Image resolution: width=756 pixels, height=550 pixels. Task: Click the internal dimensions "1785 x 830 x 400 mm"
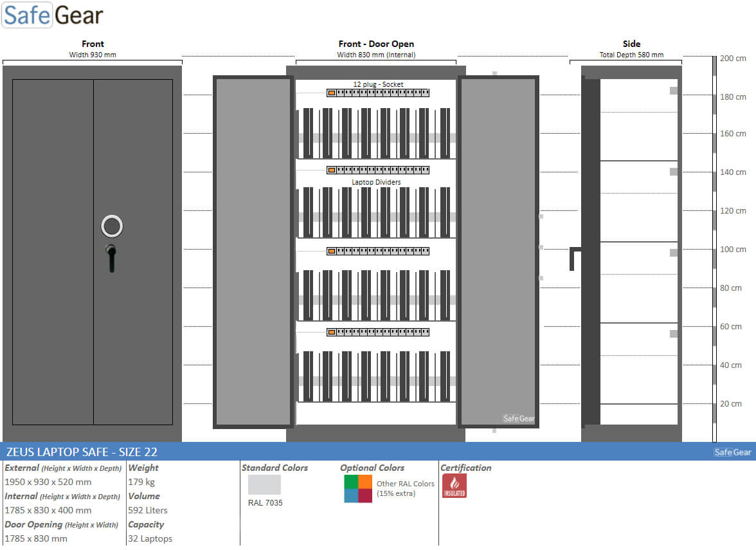coord(48,511)
